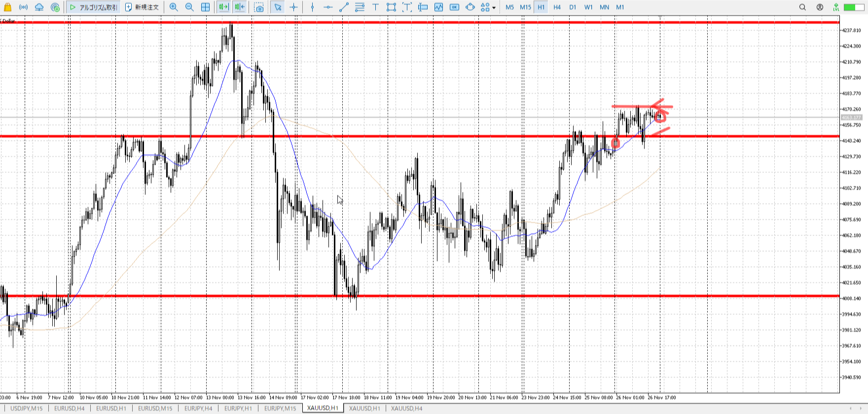Click the middle red horizontal line on chart
This screenshot has height=414, width=868.
tap(395, 137)
